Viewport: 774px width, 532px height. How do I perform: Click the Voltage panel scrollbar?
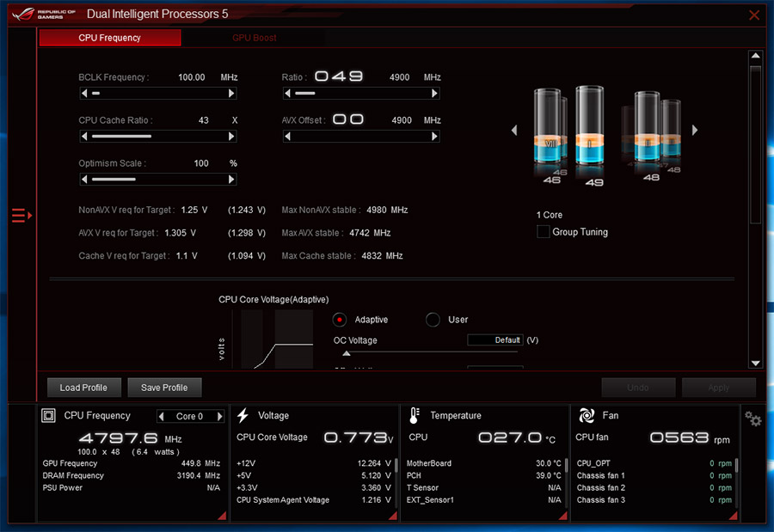pos(396,467)
